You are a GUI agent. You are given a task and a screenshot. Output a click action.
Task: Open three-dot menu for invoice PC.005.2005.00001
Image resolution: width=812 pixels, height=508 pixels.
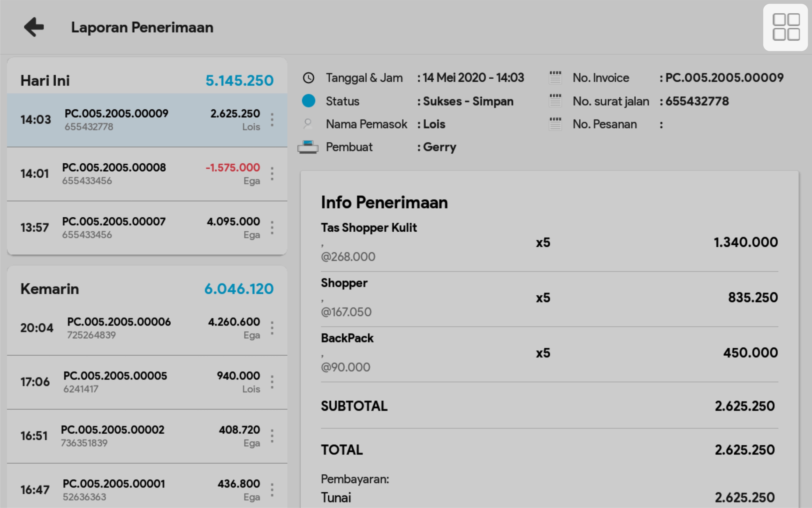pyautogui.click(x=272, y=490)
